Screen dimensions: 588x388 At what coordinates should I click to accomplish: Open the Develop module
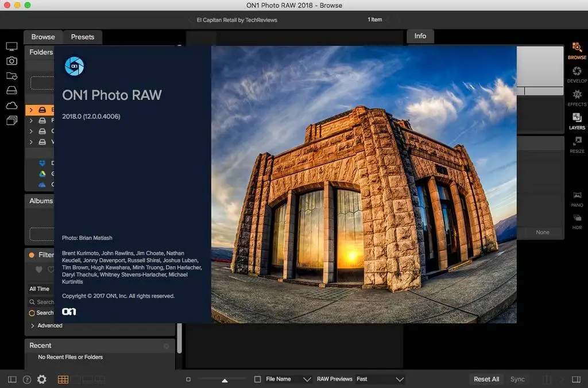[577, 75]
